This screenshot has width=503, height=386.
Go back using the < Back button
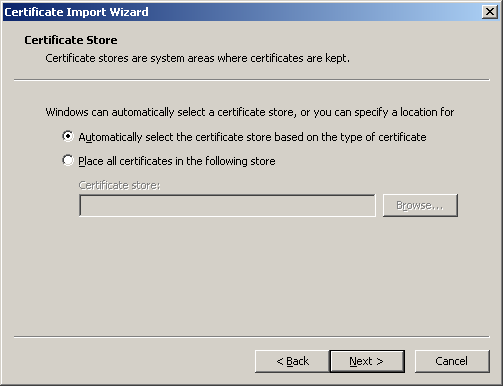[292, 361]
